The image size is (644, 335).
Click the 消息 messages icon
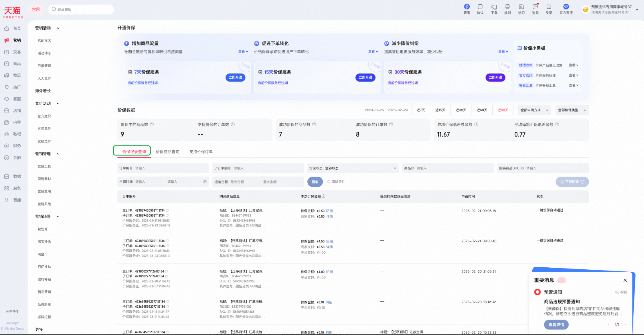(535, 7)
